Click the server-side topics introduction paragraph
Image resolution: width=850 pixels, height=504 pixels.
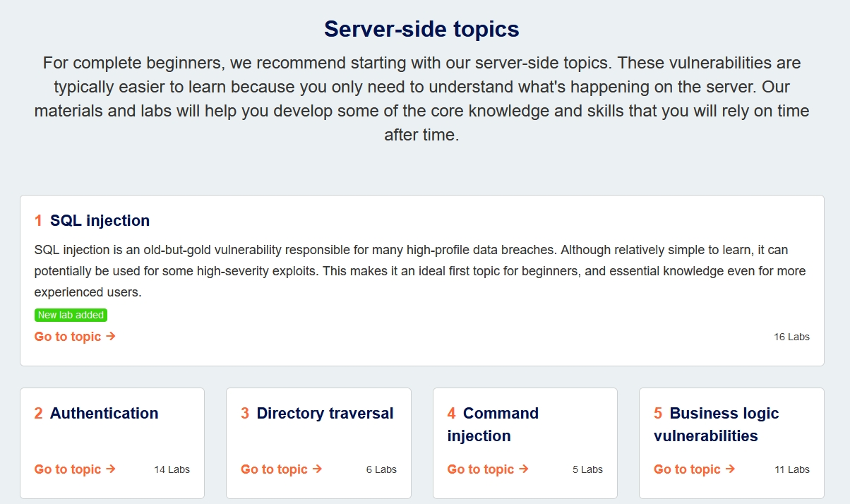(421, 99)
